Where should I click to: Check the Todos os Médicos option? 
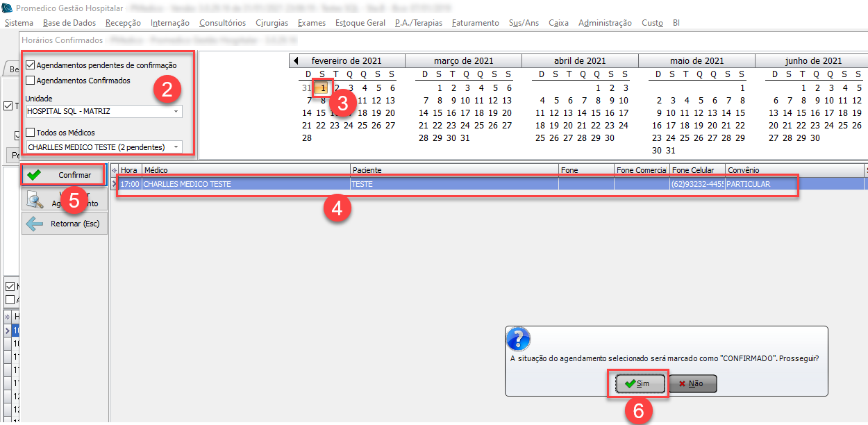(x=31, y=133)
